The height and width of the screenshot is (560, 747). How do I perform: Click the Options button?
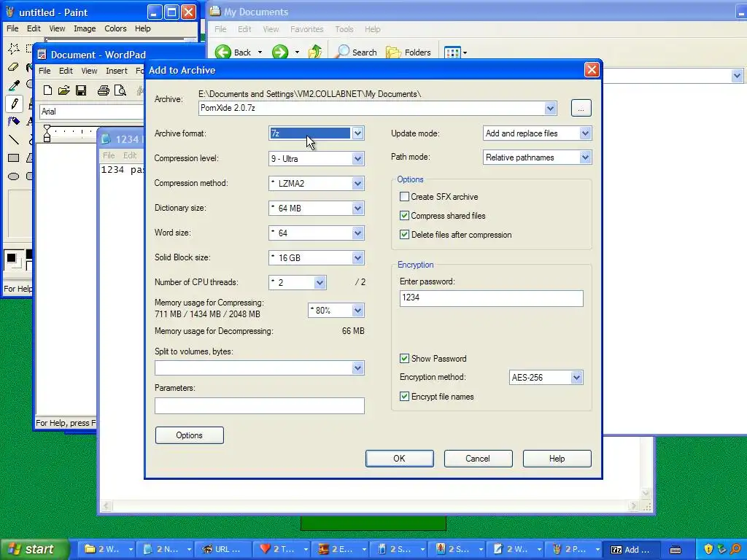[189, 435]
